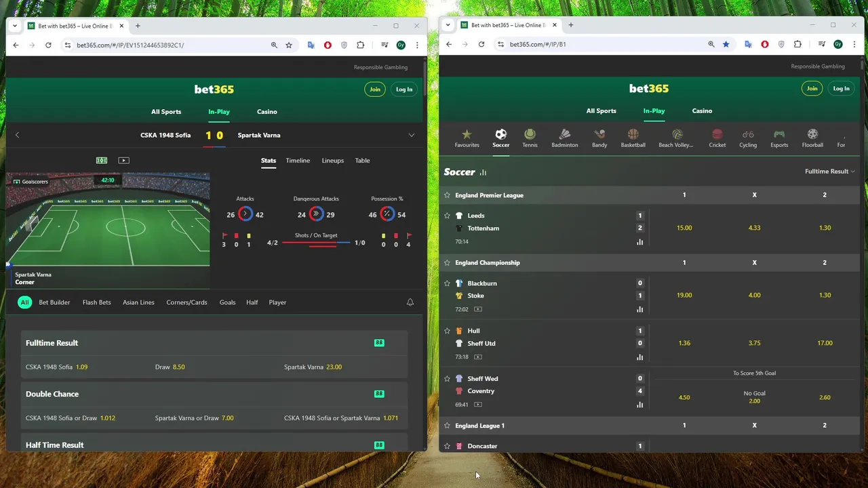The height and width of the screenshot is (488, 868).
Task: Open stats chart for Leeds v Tottenham
Action: coord(639,241)
